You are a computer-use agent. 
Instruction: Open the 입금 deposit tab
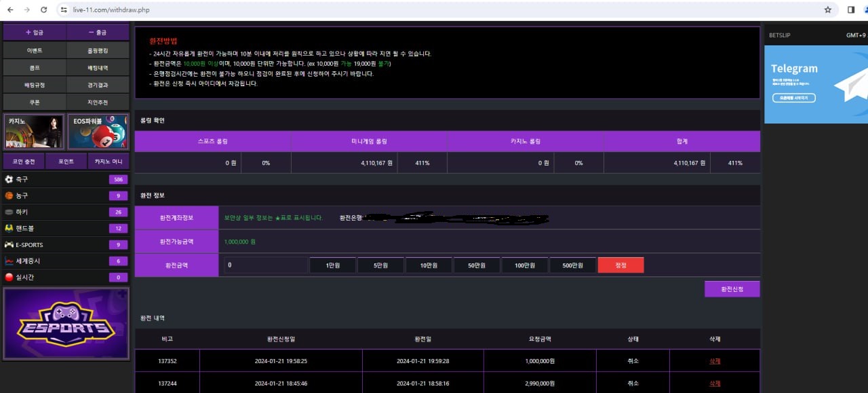click(x=35, y=33)
